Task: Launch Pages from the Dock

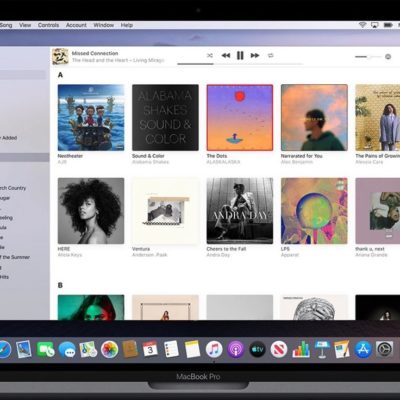Action: coord(342,349)
